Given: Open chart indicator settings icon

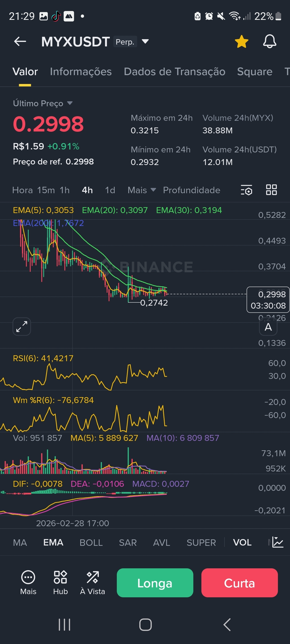Looking at the screenshot, I should [x=246, y=190].
